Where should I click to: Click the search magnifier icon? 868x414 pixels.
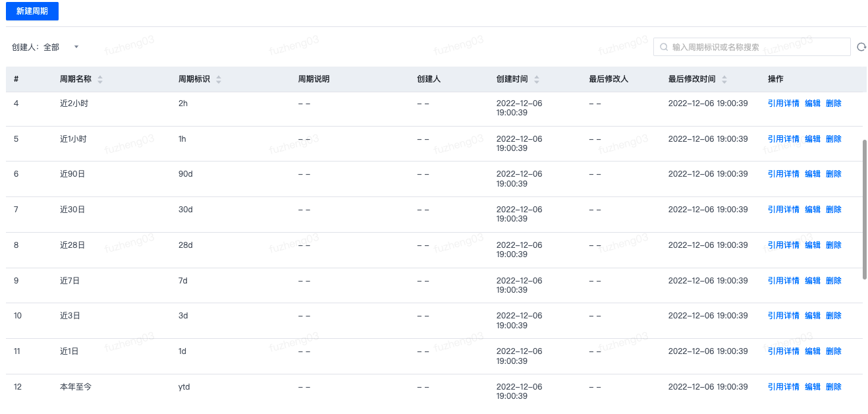click(664, 47)
